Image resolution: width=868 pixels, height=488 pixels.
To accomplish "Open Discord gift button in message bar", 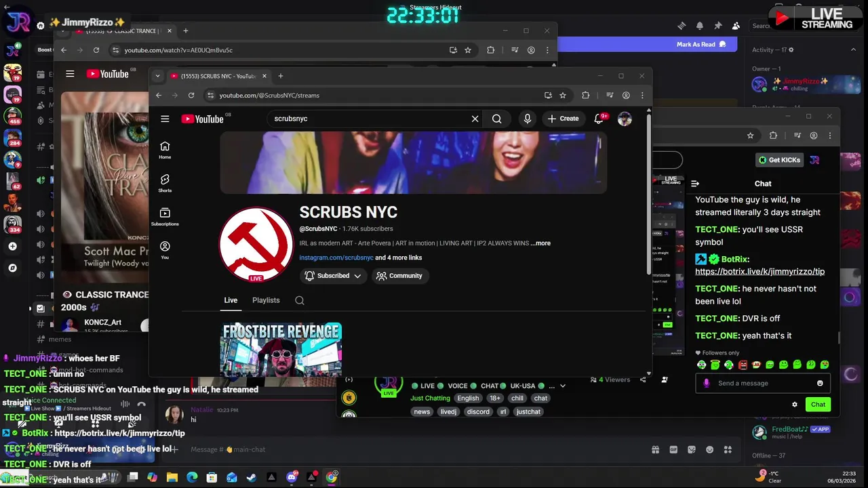I will click(x=656, y=449).
